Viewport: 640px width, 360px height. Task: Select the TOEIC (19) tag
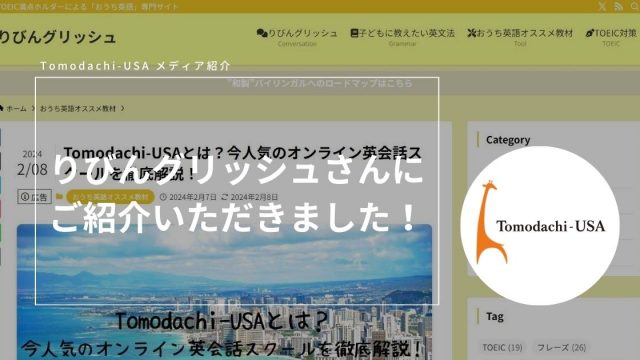[x=502, y=347]
